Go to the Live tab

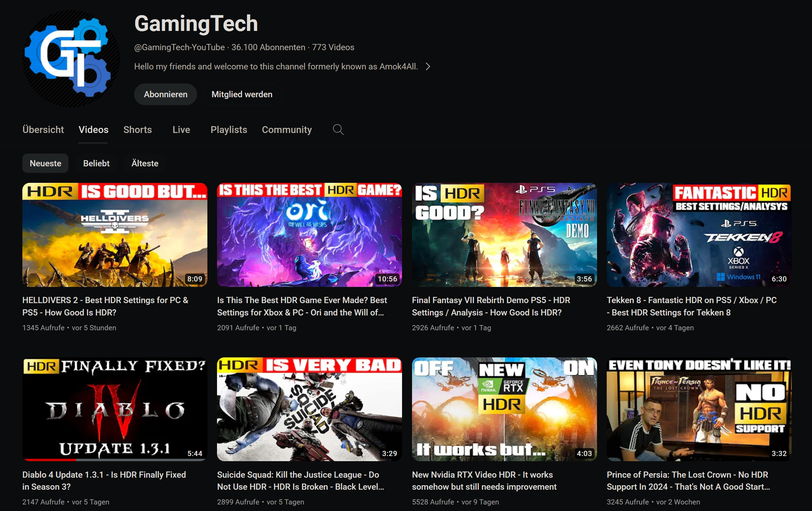(x=181, y=130)
